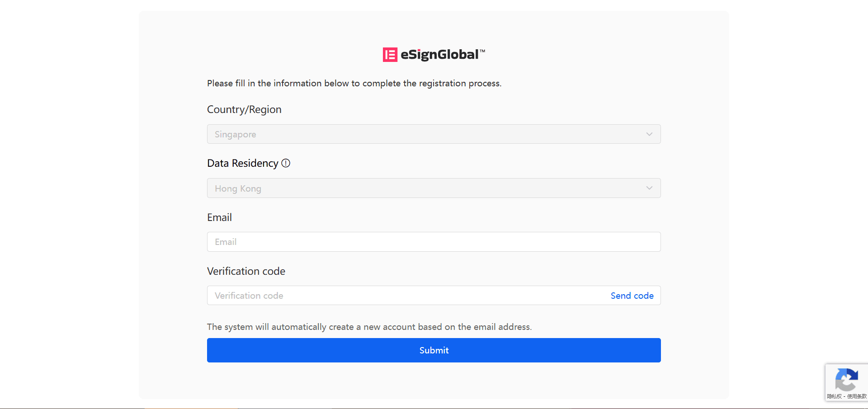
Task: Click the automatic account creation note
Action: pyautogui.click(x=369, y=327)
